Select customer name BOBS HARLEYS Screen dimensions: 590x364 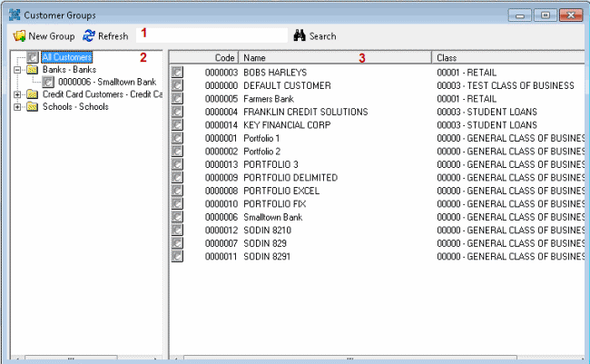pyautogui.click(x=275, y=73)
